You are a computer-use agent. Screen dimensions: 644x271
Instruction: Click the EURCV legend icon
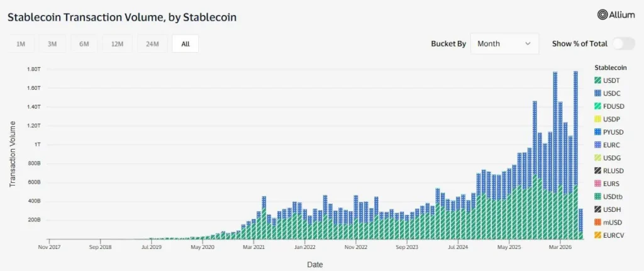click(597, 235)
